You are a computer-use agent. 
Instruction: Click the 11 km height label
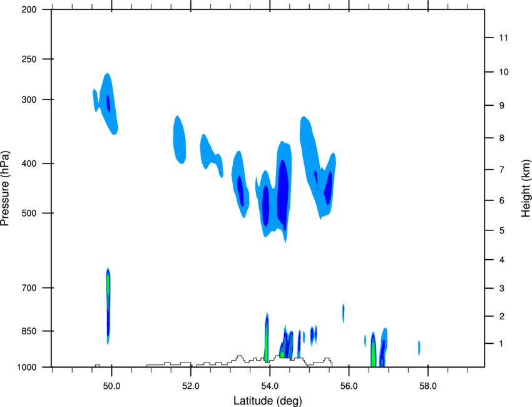[503, 38]
